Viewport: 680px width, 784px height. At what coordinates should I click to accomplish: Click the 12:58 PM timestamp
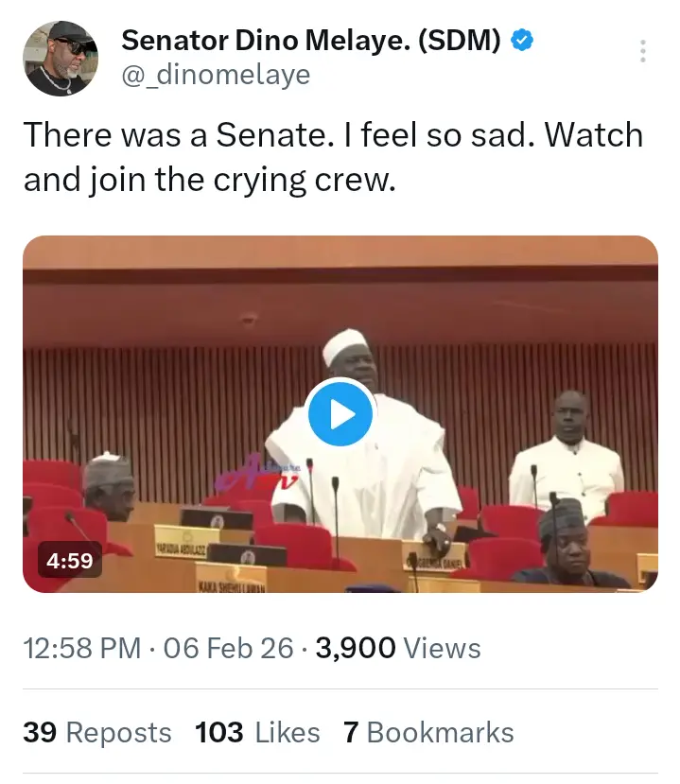(x=82, y=648)
